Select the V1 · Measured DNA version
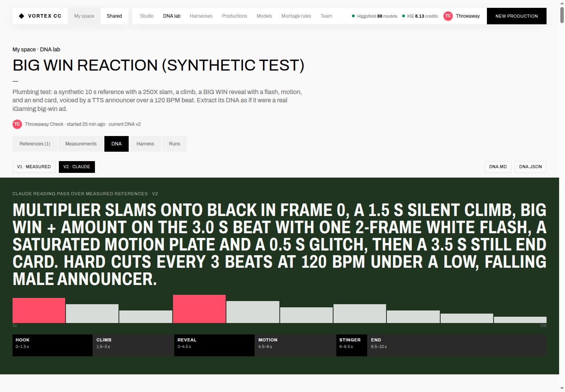Image resolution: width=565 pixels, height=392 pixels. pyautogui.click(x=34, y=167)
